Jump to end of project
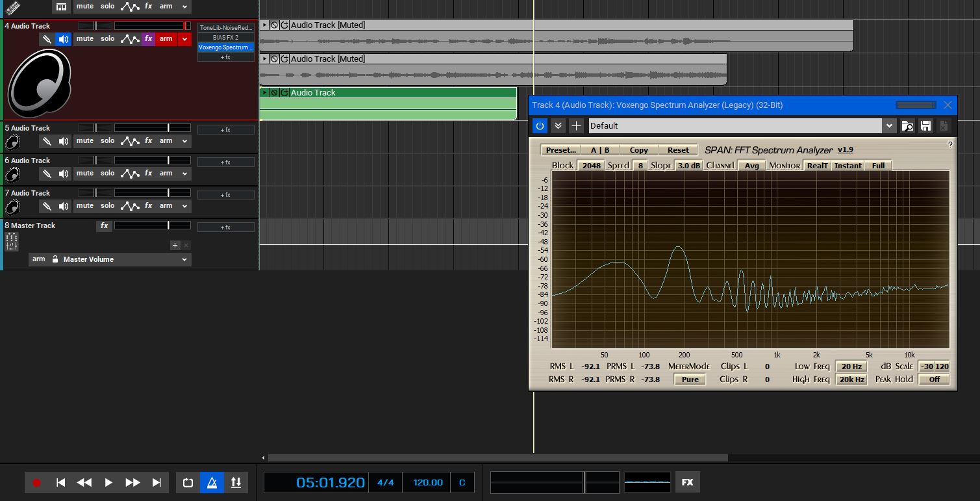The image size is (980, 501). [157, 483]
